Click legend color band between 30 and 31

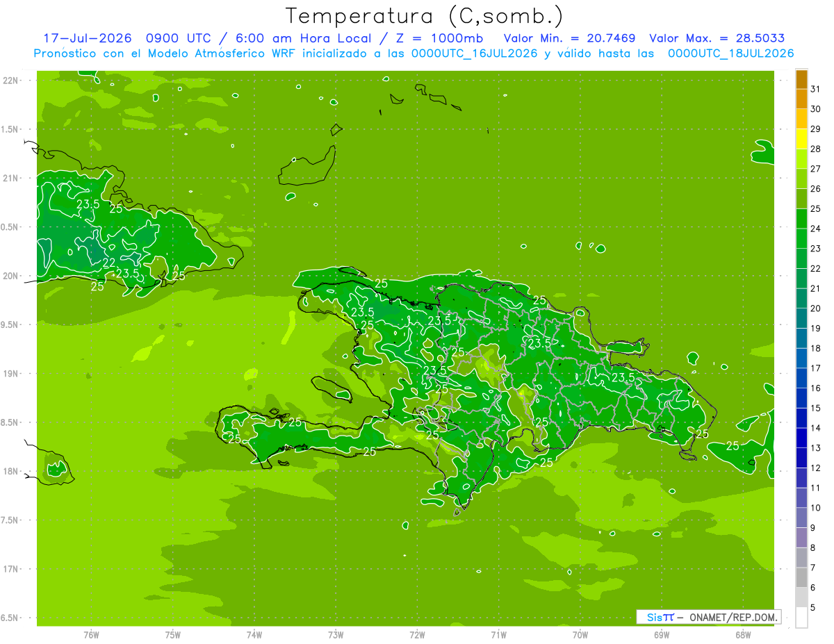[x=801, y=99]
